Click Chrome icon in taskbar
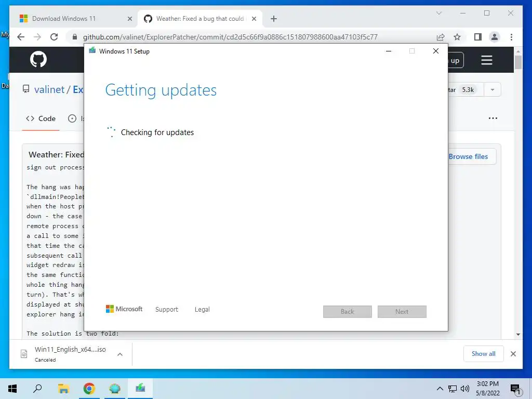The image size is (532, 399). coord(89,389)
